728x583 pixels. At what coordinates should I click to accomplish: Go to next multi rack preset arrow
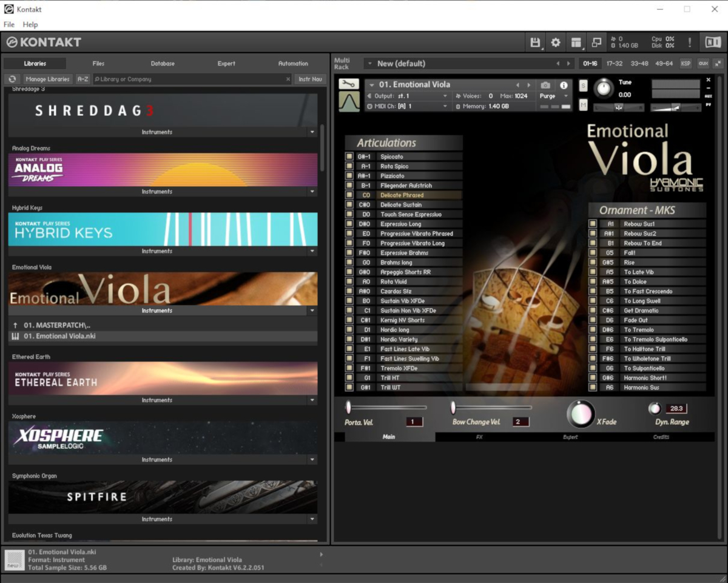568,64
